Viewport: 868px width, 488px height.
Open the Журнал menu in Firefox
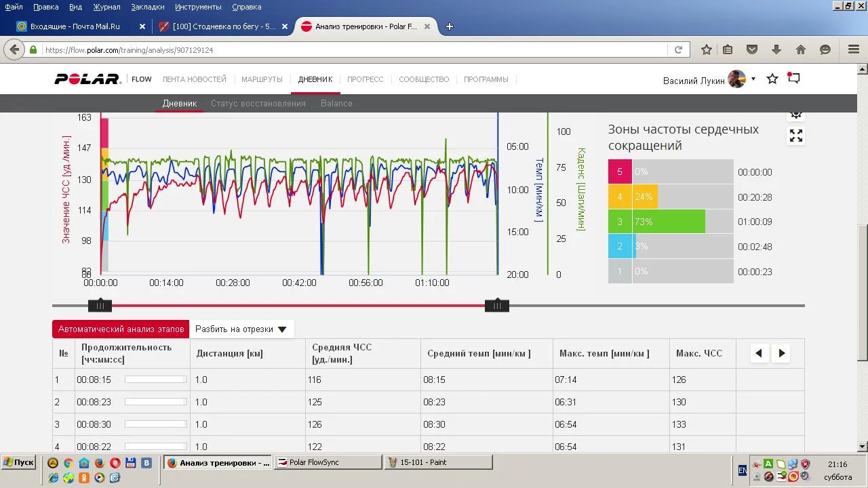click(x=106, y=7)
